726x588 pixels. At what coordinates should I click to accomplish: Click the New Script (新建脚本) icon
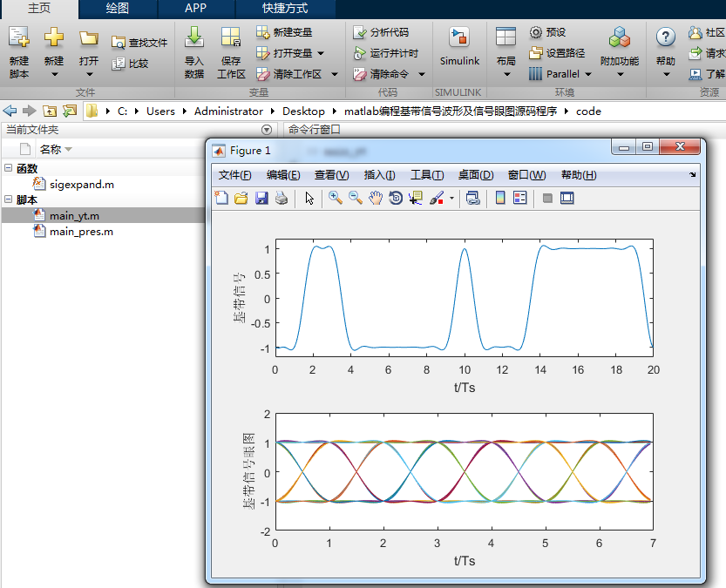(x=19, y=38)
